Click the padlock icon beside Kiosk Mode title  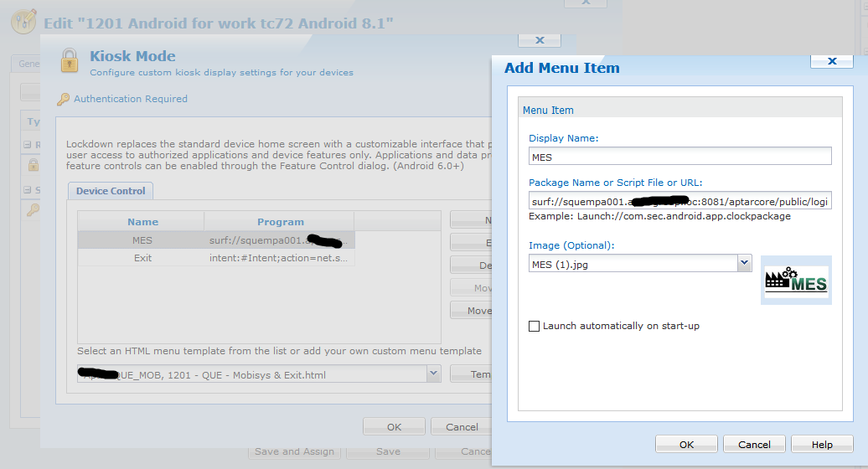click(x=70, y=60)
